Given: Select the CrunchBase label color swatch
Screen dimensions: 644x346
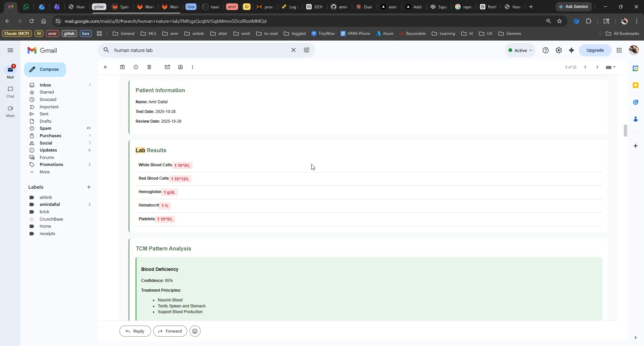Looking at the screenshot, I should (x=32, y=219).
